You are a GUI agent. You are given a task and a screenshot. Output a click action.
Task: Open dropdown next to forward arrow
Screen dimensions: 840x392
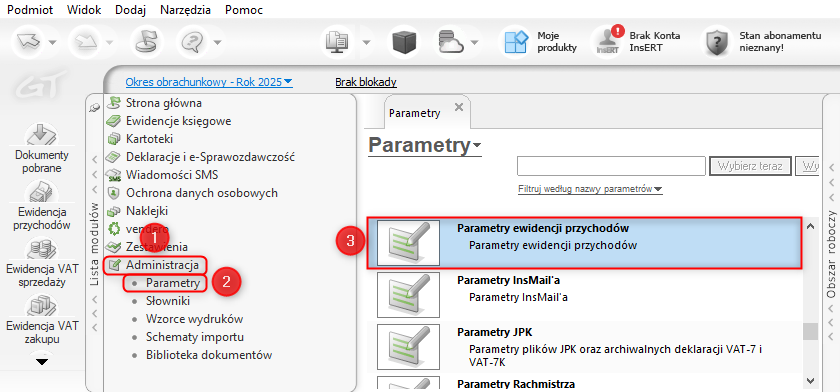(109, 42)
